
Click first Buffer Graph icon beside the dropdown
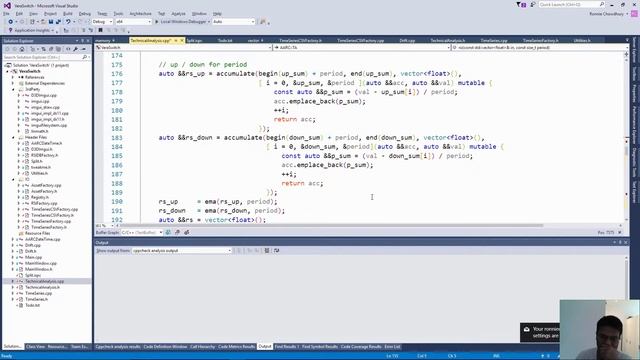(168, 232)
